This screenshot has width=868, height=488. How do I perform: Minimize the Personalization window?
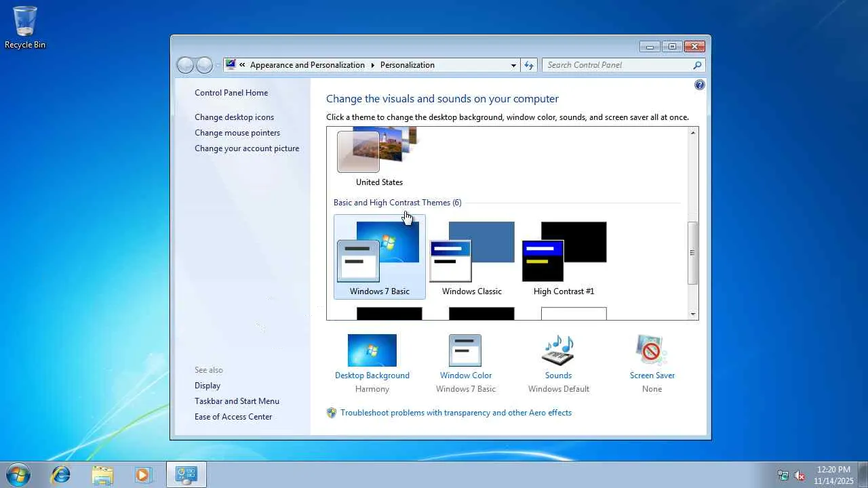pos(650,47)
